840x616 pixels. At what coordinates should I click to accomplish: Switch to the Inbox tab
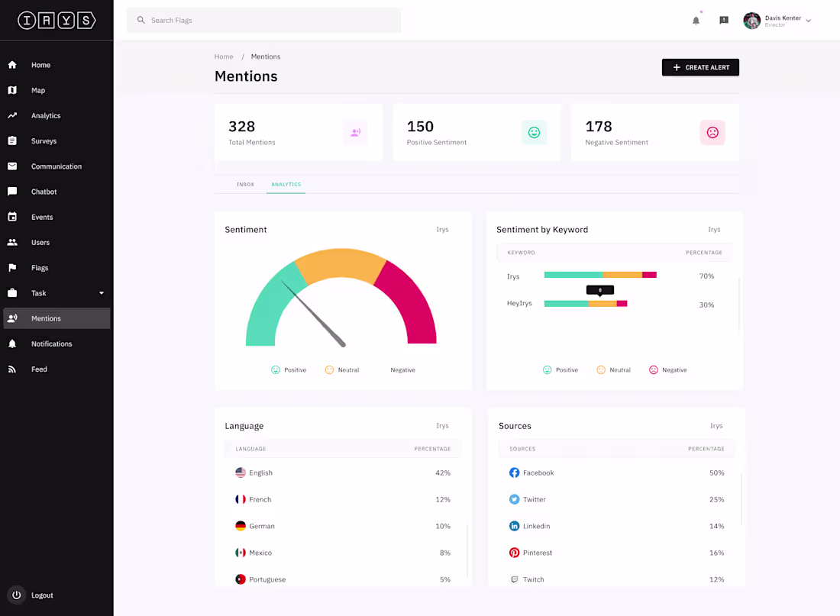tap(245, 184)
